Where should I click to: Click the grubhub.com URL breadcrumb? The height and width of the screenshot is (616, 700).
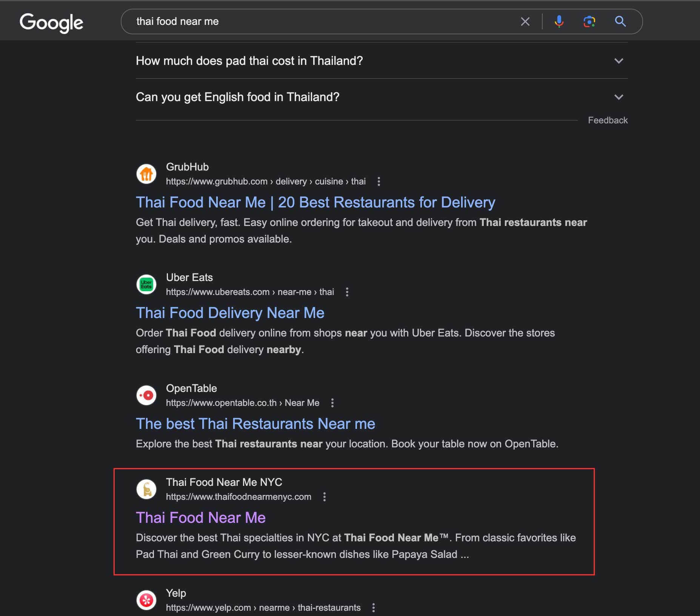[266, 181]
